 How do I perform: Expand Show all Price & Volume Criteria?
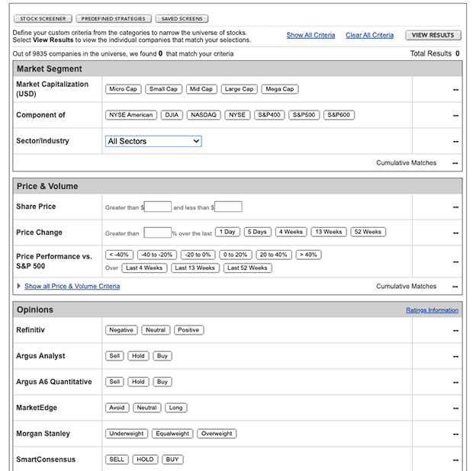72,287
